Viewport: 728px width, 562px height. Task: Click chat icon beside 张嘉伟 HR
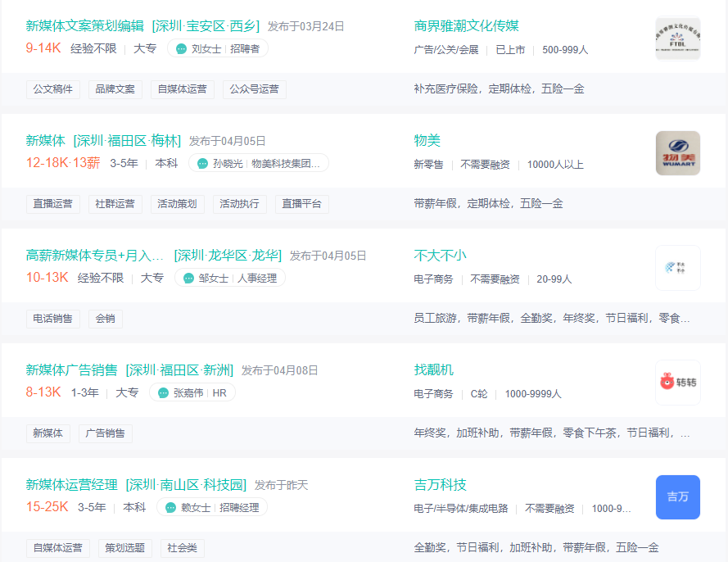(162, 393)
